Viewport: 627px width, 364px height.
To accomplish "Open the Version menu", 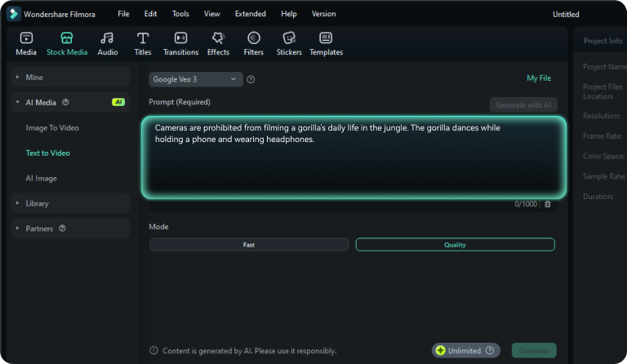I will [323, 14].
